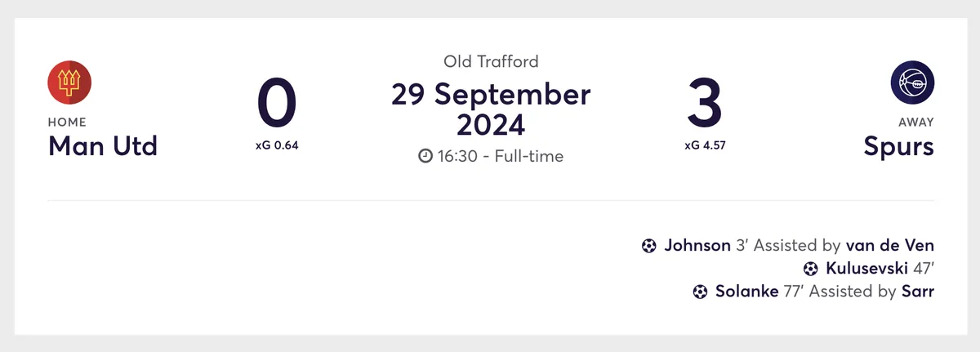Open the Man Utd team name

pyautogui.click(x=103, y=146)
